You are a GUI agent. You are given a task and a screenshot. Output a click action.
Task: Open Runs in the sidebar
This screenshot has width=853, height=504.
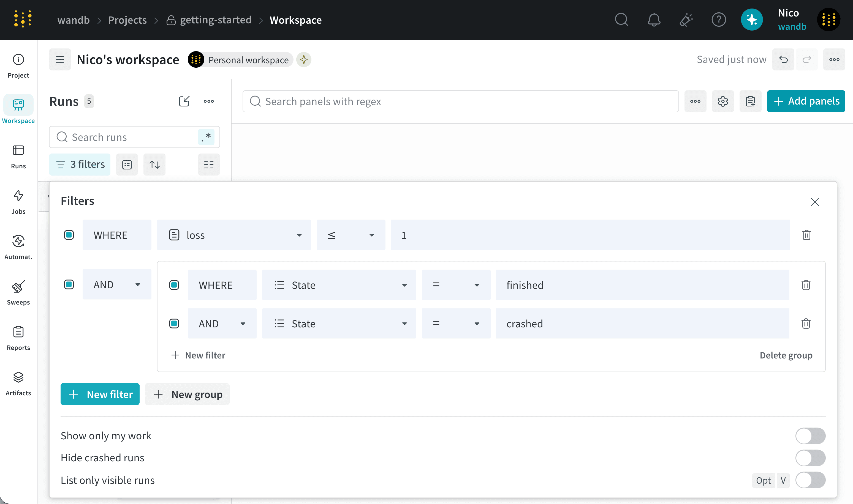[x=18, y=157]
